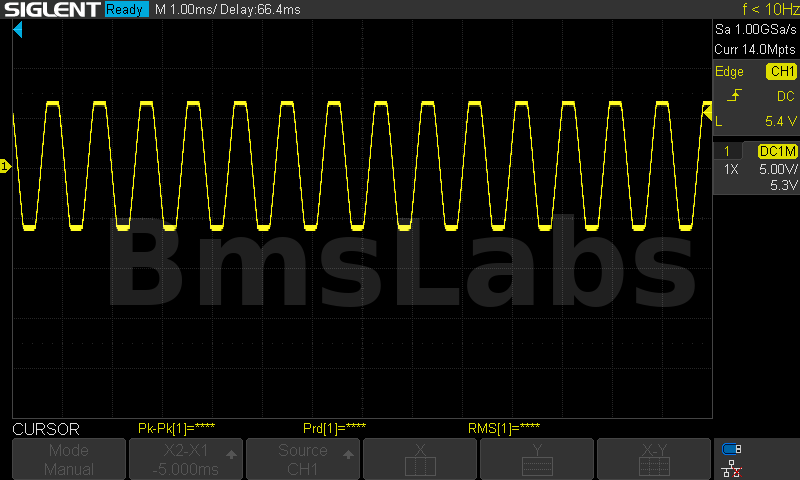Click the LAN network status icon
Image resolution: width=800 pixels, height=480 pixels.
[731, 467]
